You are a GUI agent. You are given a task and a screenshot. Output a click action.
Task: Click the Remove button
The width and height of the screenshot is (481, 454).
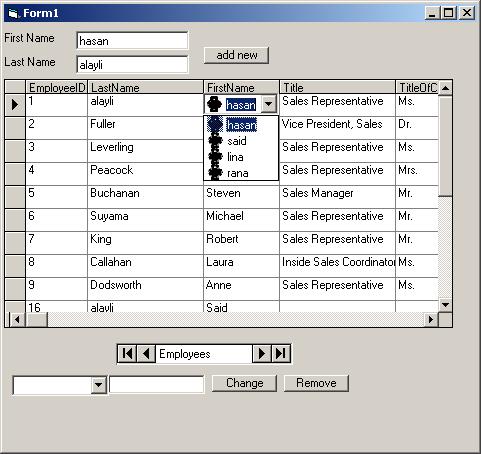pos(316,383)
